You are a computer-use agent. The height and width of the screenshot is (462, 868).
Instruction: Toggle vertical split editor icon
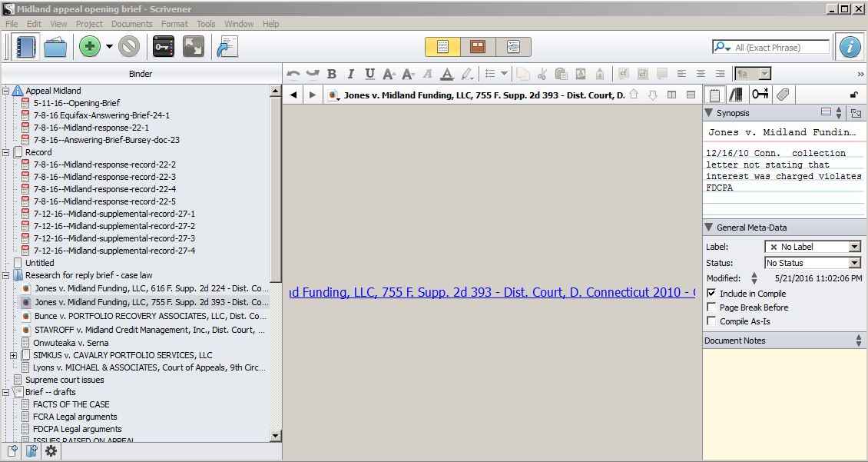pyautogui.click(x=671, y=95)
